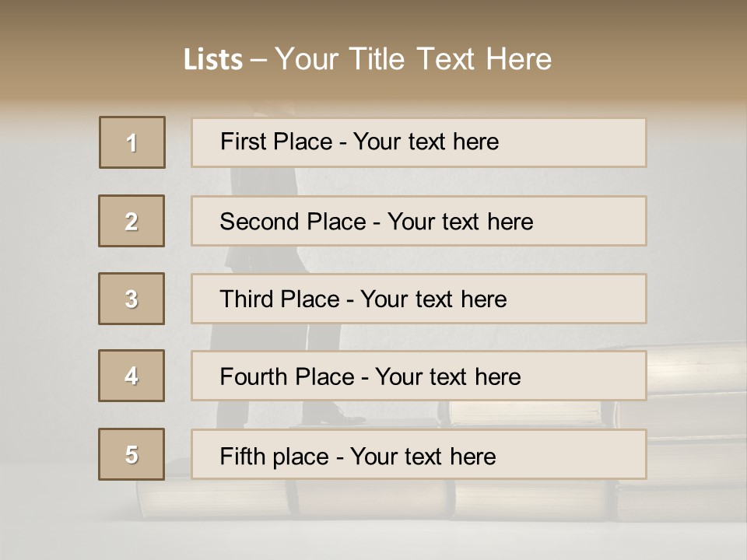The width and height of the screenshot is (747, 560).
Task: Click the books below the fifth bar
Action: click(467, 498)
